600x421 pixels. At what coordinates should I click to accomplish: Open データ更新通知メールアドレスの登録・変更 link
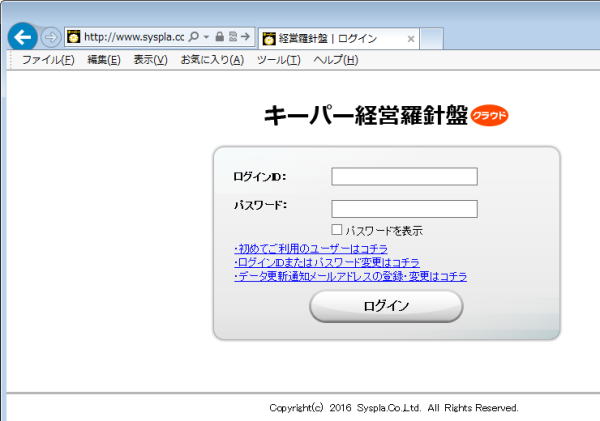click(351, 276)
